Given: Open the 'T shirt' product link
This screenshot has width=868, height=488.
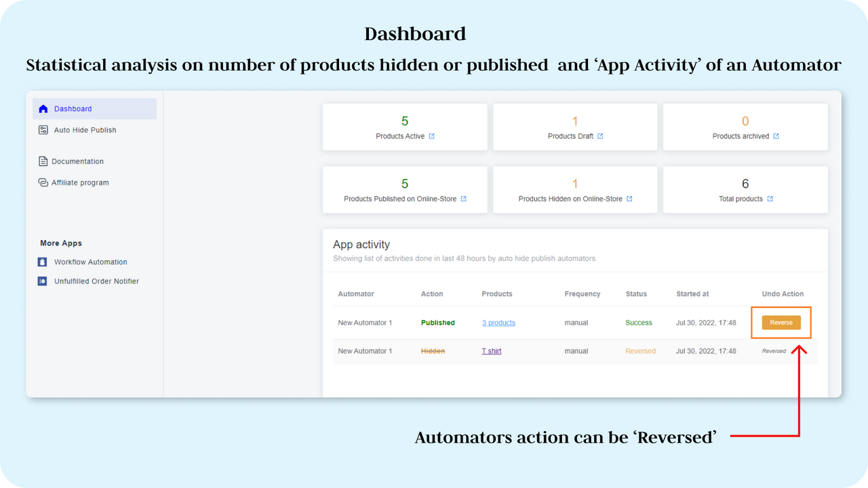Looking at the screenshot, I should (492, 351).
